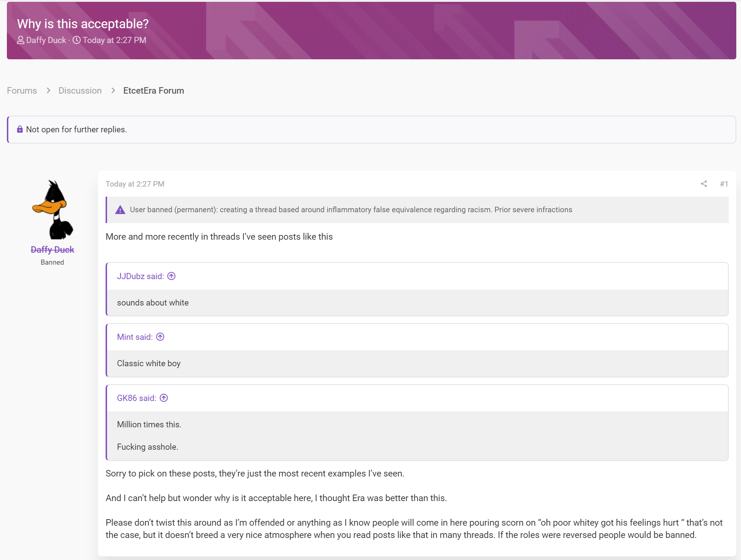741x560 pixels.
Task: Click the line 'More and more recently in threads'
Action: tap(219, 236)
